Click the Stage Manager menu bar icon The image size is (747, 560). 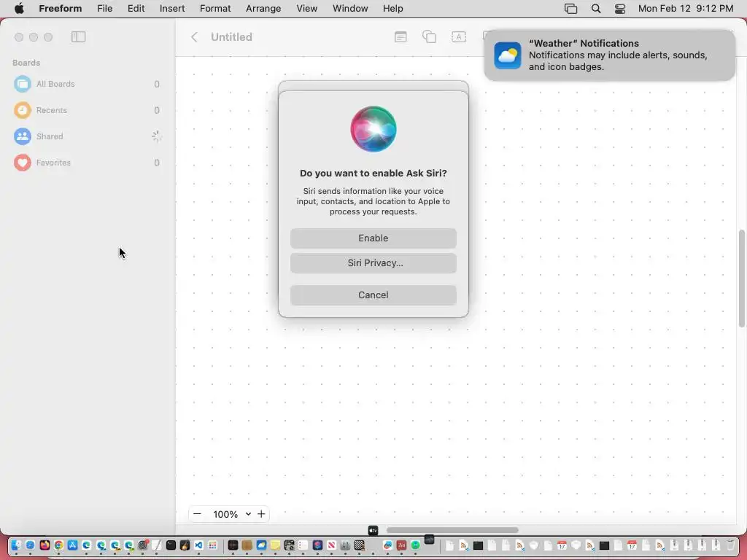point(570,9)
